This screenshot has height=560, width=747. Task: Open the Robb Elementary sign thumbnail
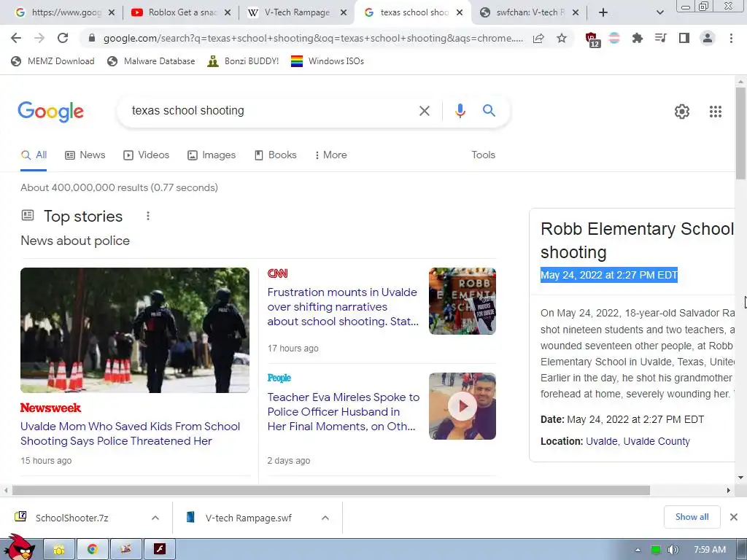point(462,301)
